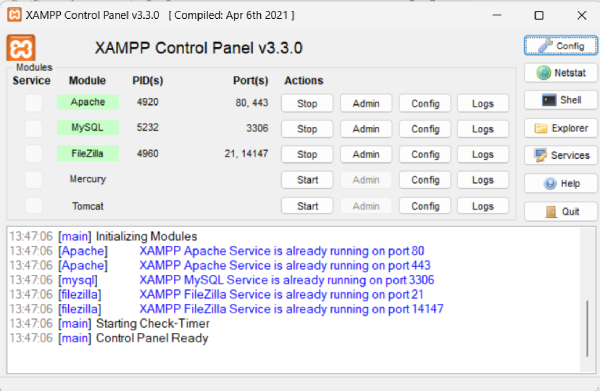Stop the FileZilla module
This screenshot has height=391, width=600.
point(307,154)
